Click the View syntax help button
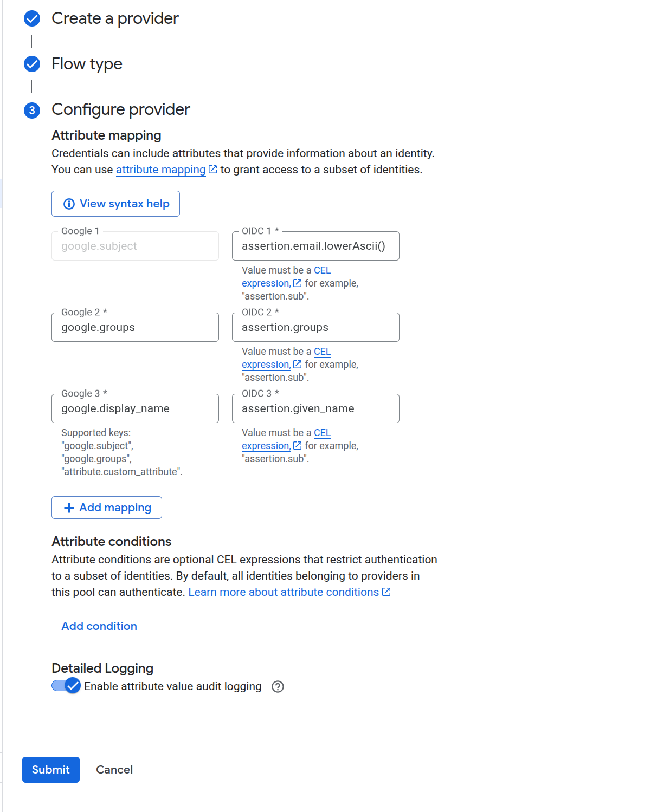Image resolution: width=670 pixels, height=812 pixels. point(115,204)
